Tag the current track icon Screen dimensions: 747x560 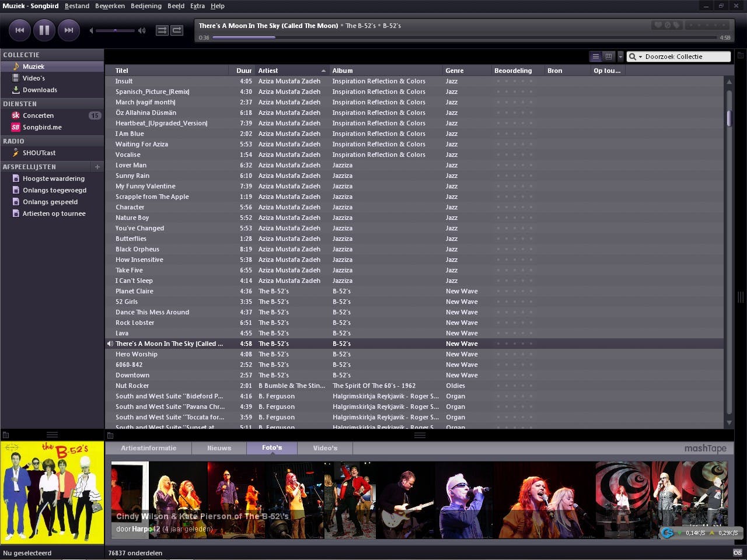pyautogui.click(x=676, y=25)
